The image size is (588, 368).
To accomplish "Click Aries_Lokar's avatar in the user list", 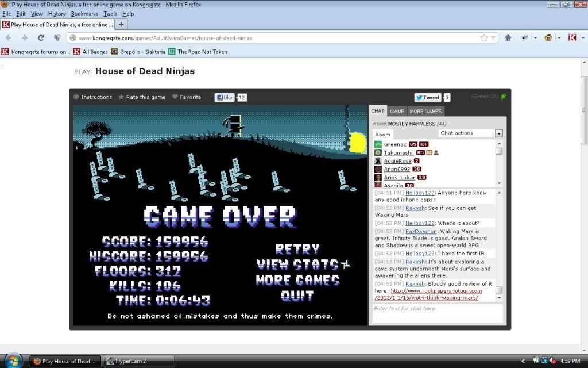I will [x=378, y=177].
